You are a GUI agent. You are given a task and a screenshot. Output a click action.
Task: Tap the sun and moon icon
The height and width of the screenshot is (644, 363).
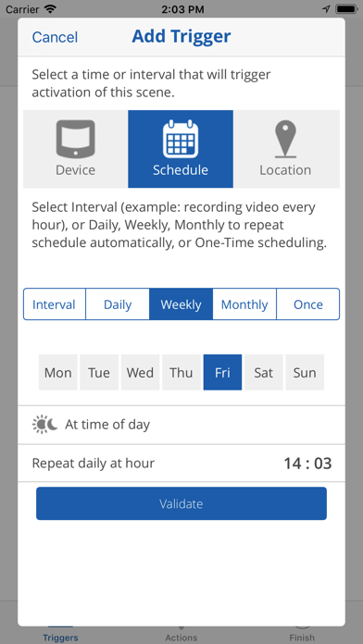[45, 425]
